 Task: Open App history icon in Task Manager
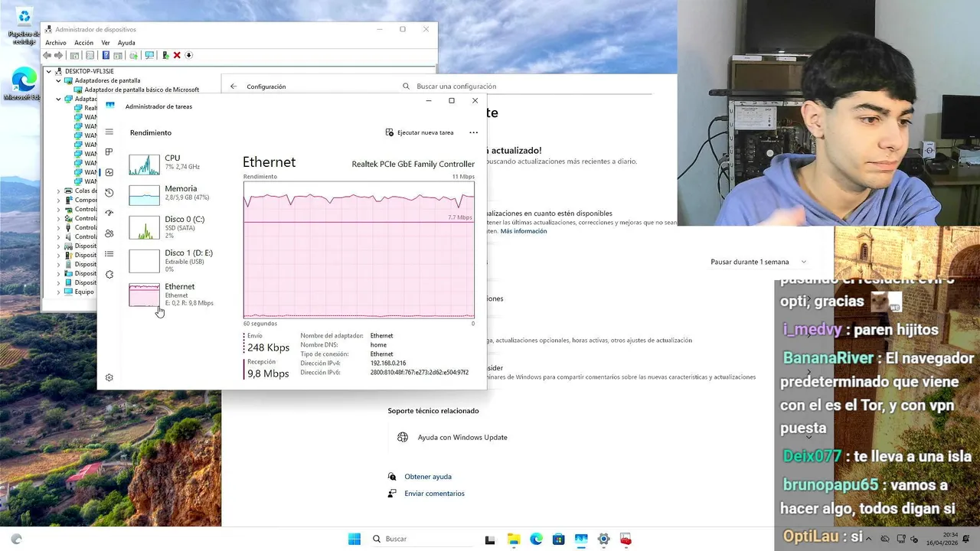pos(109,193)
